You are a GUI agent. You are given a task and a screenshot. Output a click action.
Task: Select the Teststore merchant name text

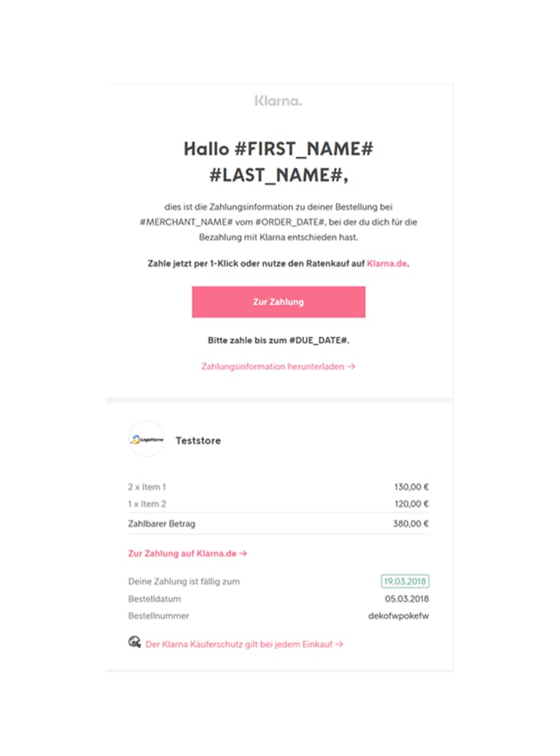pyautogui.click(x=196, y=441)
